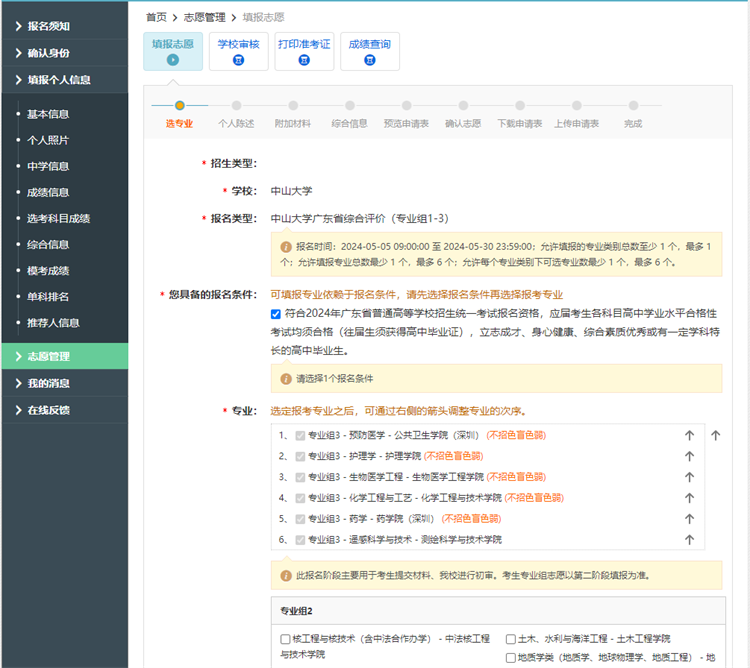Click info icon beside 请选择1个报名条件
The height and width of the screenshot is (668, 750).
tap(286, 379)
